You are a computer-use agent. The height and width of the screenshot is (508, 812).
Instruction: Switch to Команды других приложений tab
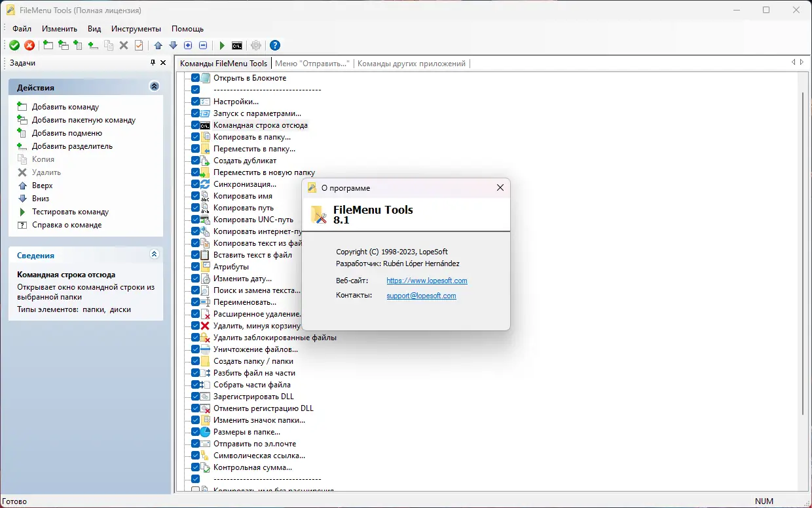tap(411, 64)
